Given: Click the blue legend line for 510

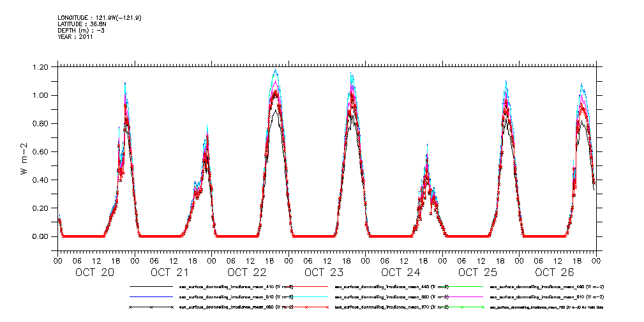Looking at the screenshot, I should [151, 296].
